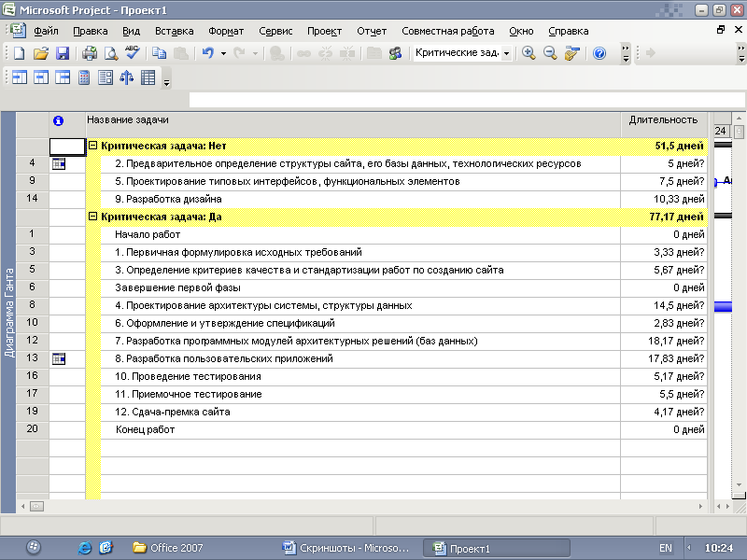This screenshot has height=560, width=747.
Task: Open the Файл menu
Action: tap(46, 31)
